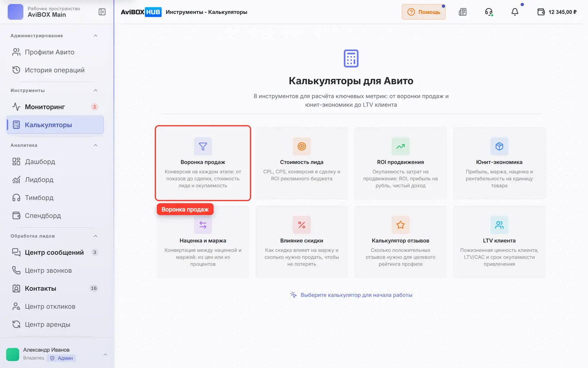588x368 pixels.
Task: Expand the Александр Иванов user menu
Action: click(105, 355)
